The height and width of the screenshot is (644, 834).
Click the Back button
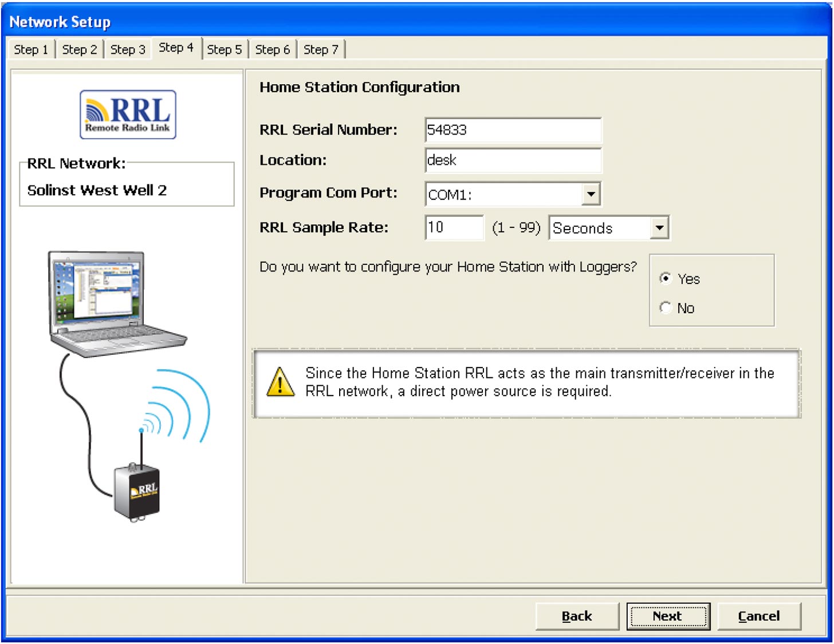pos(576,616)
